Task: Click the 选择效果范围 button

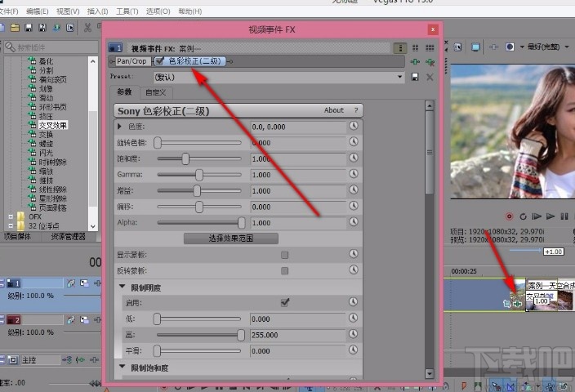Action: (230, 238)
